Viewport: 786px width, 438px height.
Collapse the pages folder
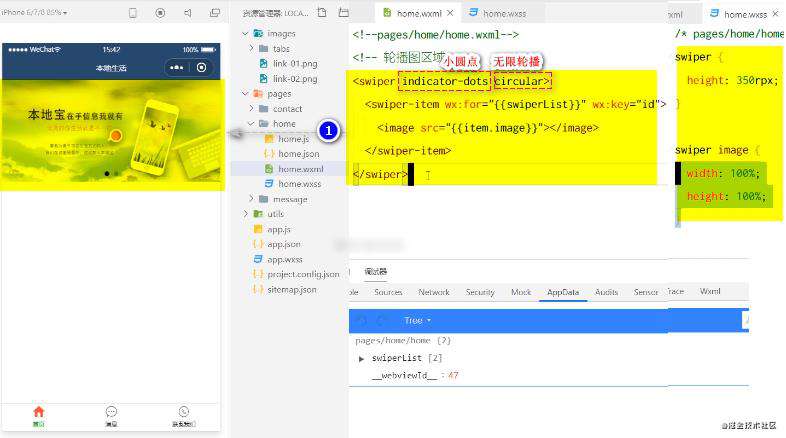coord(245,94)
